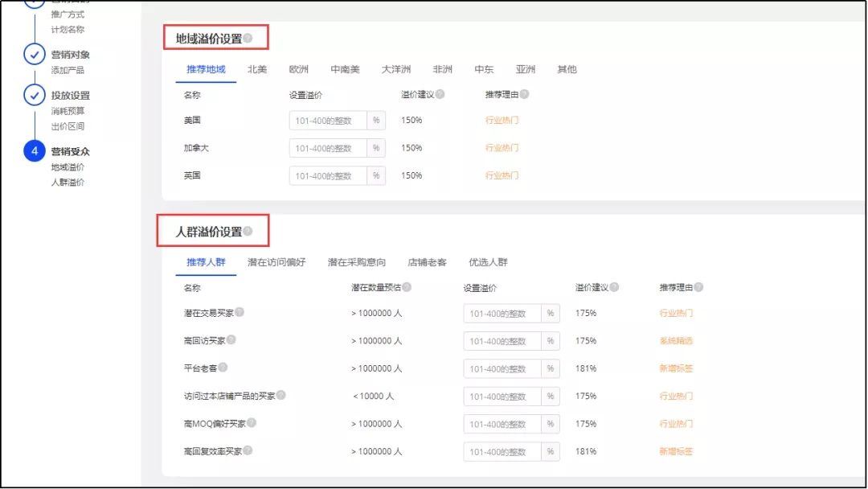Viewport: 868px width, 489px height.
Task: Switch to the 北美 region tab
Action: 257,69
